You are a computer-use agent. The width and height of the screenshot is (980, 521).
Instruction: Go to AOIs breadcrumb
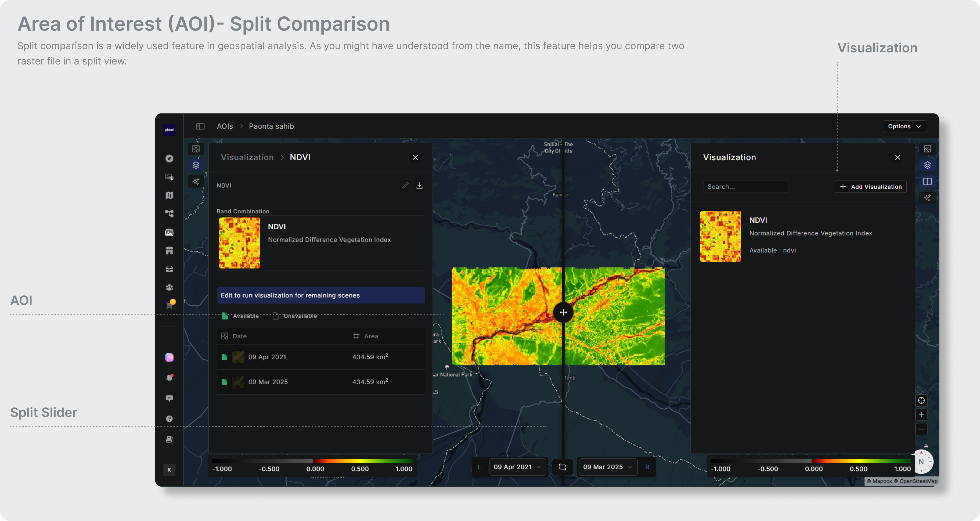coord(225,126)
